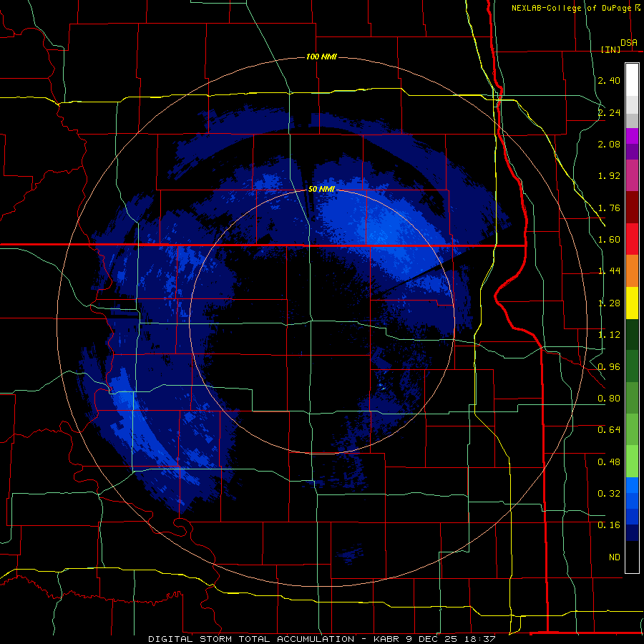
Task: Click the medium green legend swatch near 0.80
Action: pos(632,399)
